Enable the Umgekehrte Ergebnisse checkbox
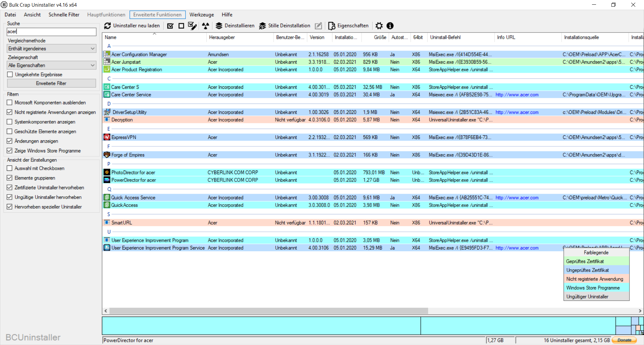The width and height of the screenshot is (644, 345). tap(10, 74)
